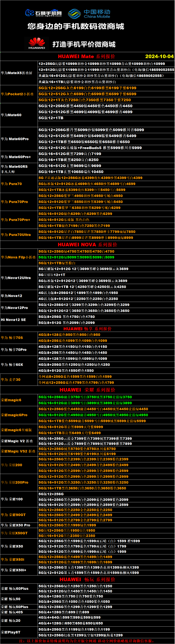
Task: Click the 华为 Mate60Pro+ model name
Action: pos(16,157)
